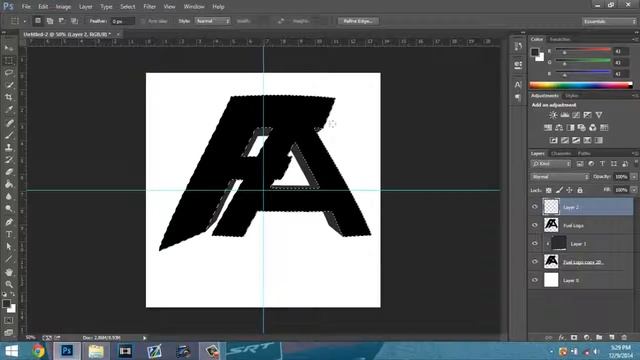Select the Horizontal Type tool
The height and width of the screenshot is (360, 640).
(x=9, y=234)
